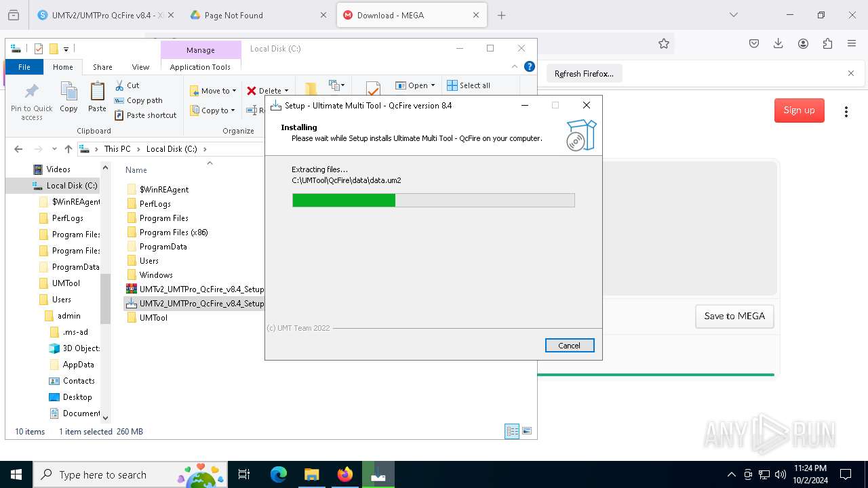This screenshot has height=488, width=868.
Task: Click Select all in Explorer ribbon
Action: 468,85
